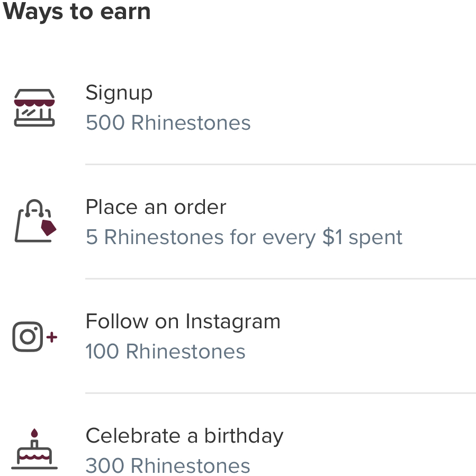Viewport: 476px width, 476px height.
Task: Open the Signup earning option
Action: tap(119, 93)
